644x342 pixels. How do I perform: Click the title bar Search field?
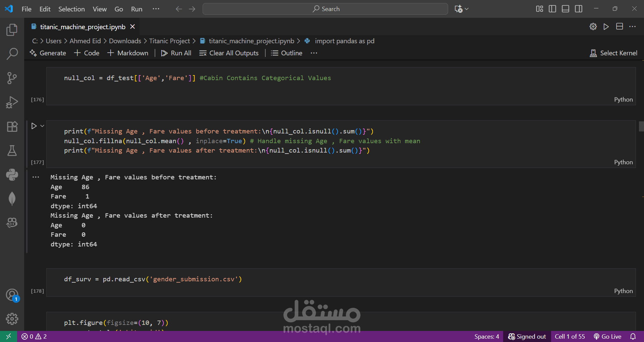(325, 9)
